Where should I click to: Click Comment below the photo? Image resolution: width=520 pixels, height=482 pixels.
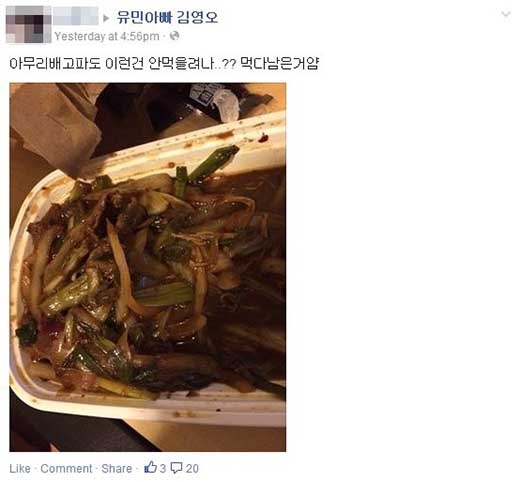point(66,468)
